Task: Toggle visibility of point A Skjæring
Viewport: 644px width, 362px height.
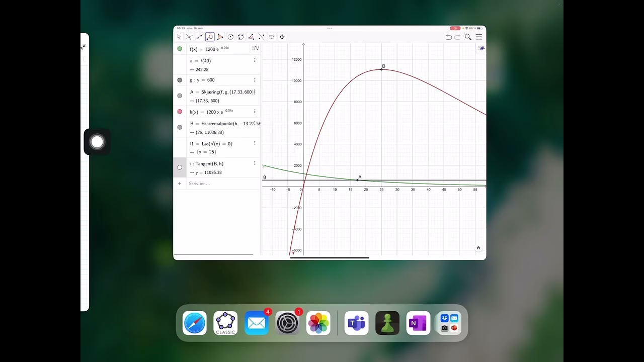Action: [180, 96]
